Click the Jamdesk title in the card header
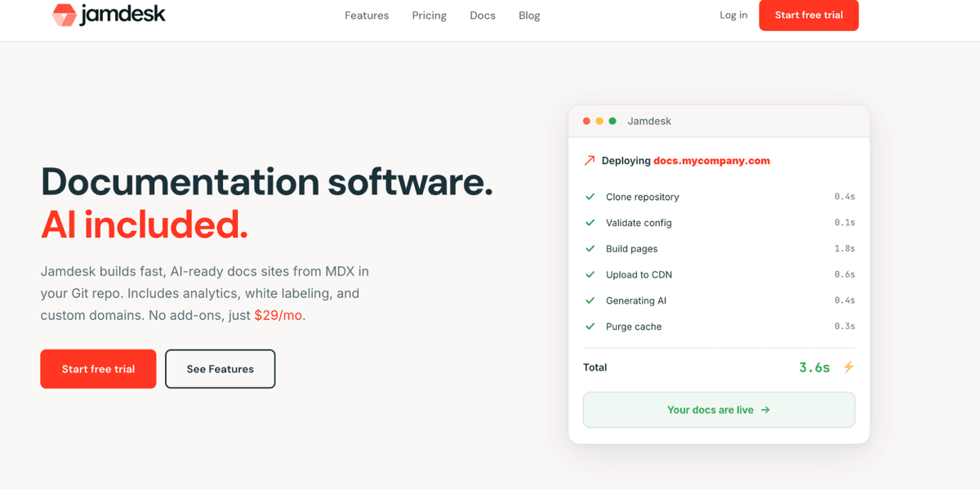The height and width of the screenshot is (489, 980). tap(649, 121)
